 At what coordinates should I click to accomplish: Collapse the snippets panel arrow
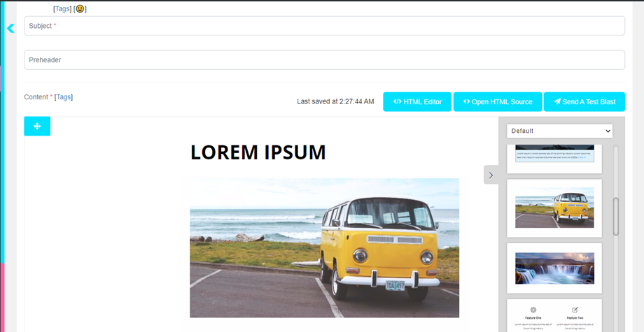pos(491,175)
